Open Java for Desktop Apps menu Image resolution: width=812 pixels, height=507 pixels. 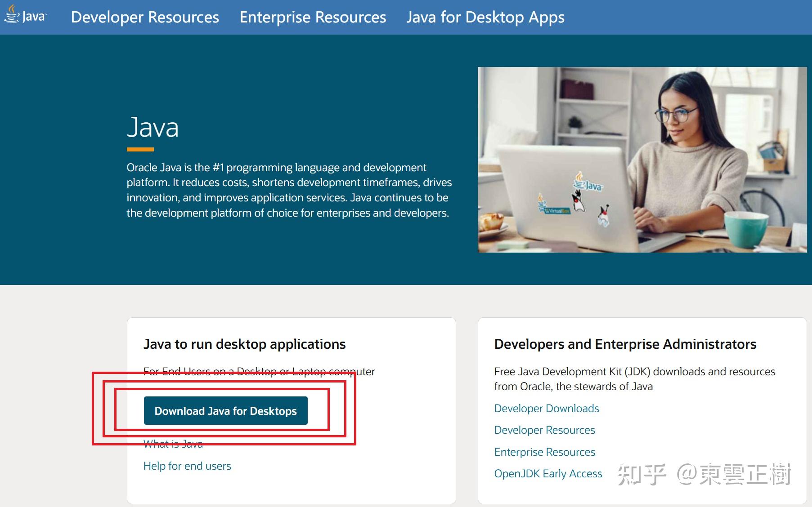(x=485, y=17)
